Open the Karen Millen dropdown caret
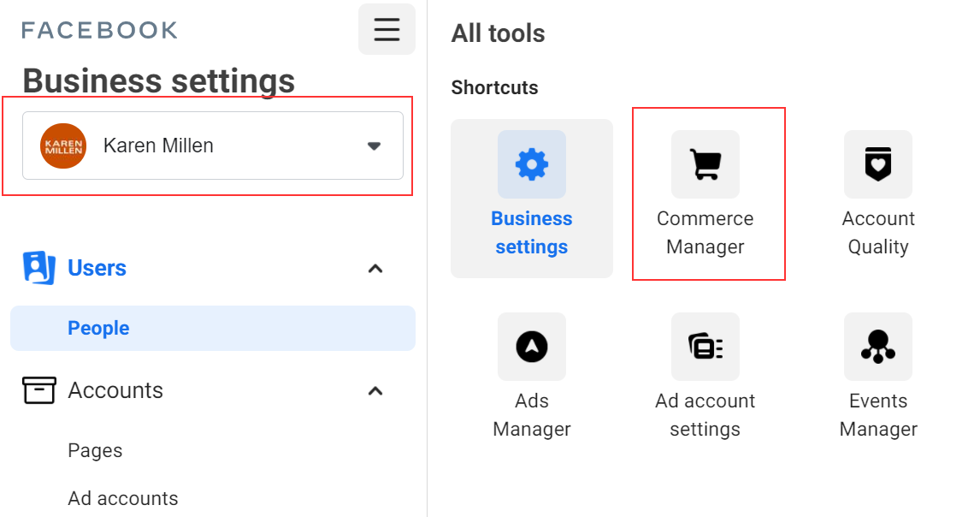 click(x=374, y=146)
